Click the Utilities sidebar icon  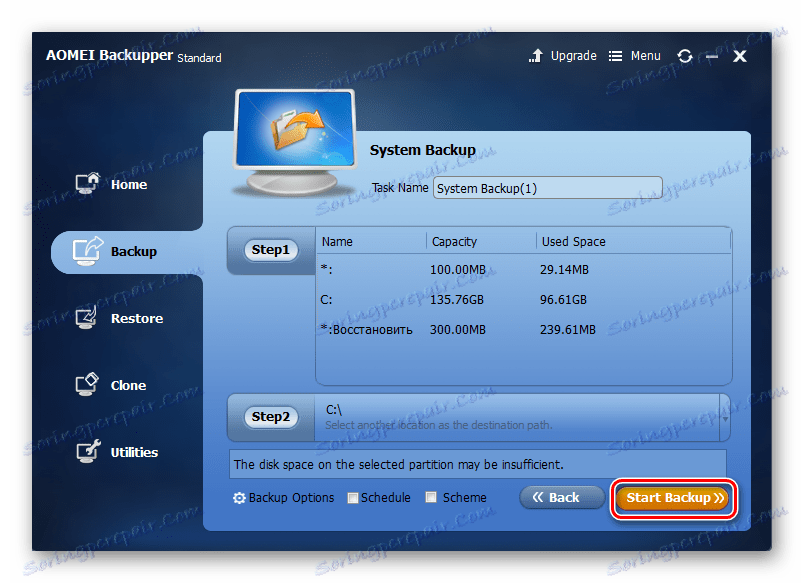[x=88, y=452]
